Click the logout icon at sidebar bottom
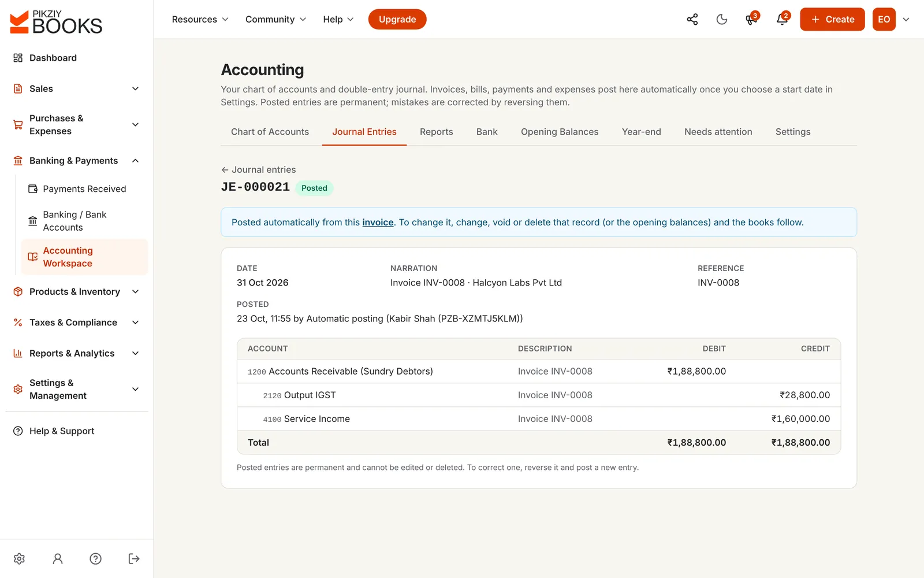The height and width of the screenshot is (578, 924). pyautogui.click(x=134, y=558)
